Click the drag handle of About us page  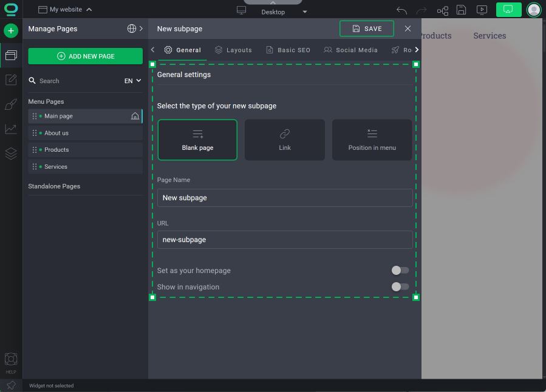[35, 133]
